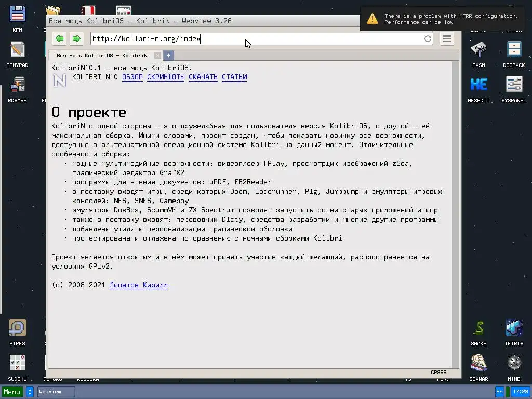Image resolution: width=532 pixels, height=399 pixels.
Task: Close the Вся мощь KolibriOS tab
Action: 157,55
